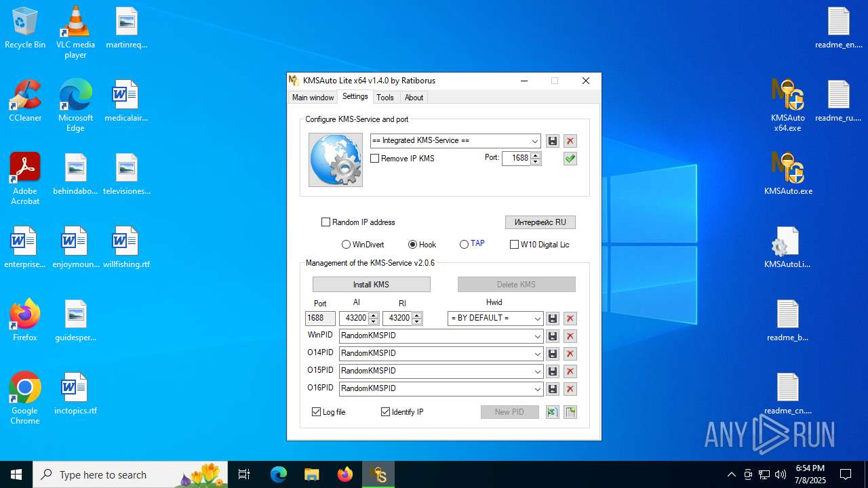Increase the KMS port 1688 spinner
The width and height of the screenshot is (868, 488).
pos(536,155)
